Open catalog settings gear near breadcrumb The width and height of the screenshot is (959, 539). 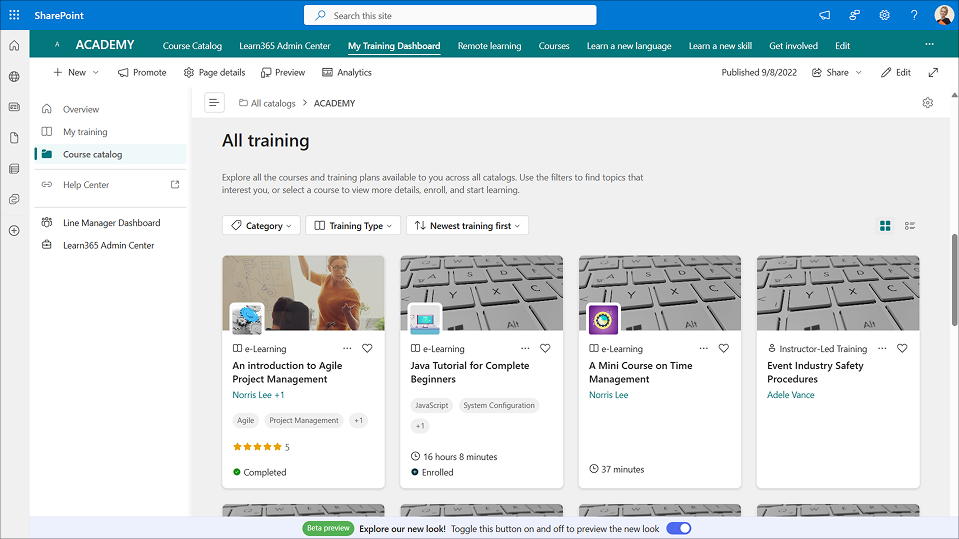pos(927,103)
